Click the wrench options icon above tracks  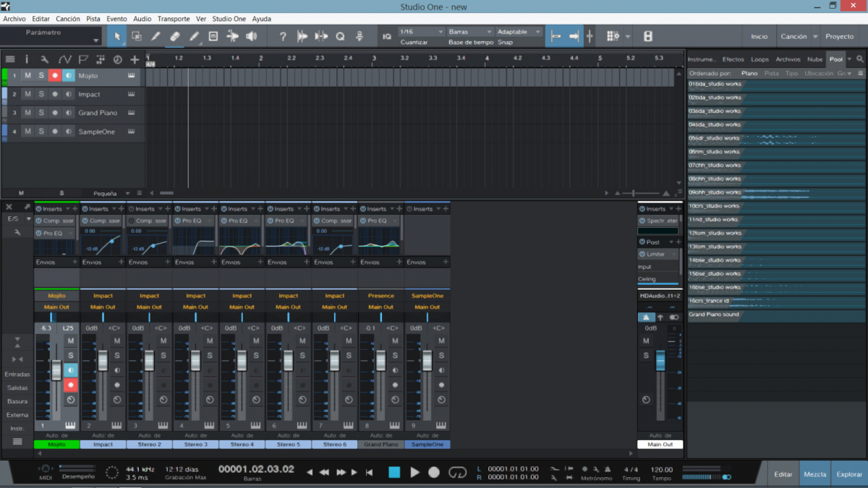pos(45,59)
